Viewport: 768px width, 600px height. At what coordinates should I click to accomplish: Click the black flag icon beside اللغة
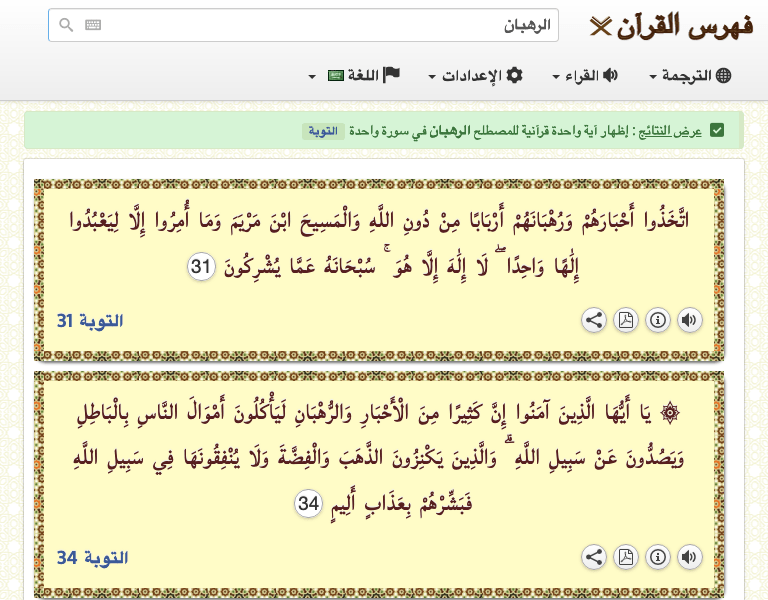click(391, 75)
